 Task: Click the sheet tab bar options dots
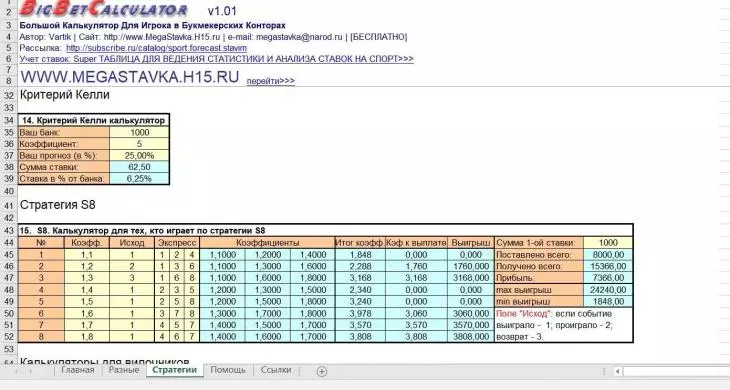coord(604,371)
